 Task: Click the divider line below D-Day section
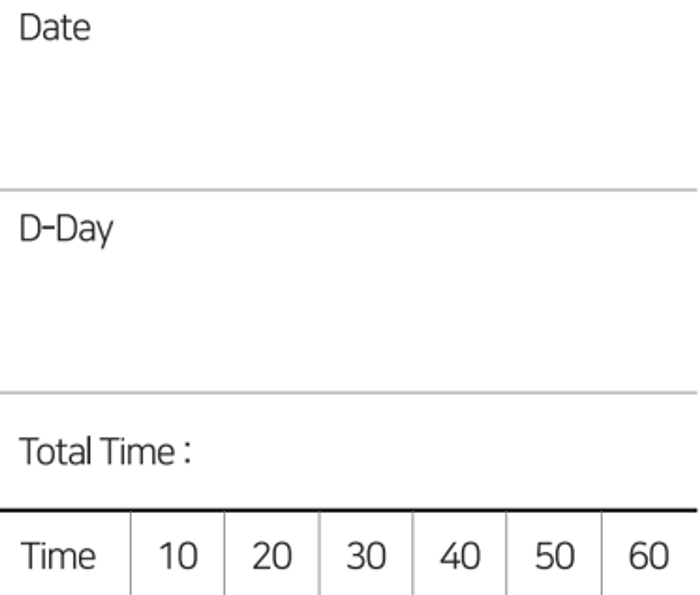[350, 392]
